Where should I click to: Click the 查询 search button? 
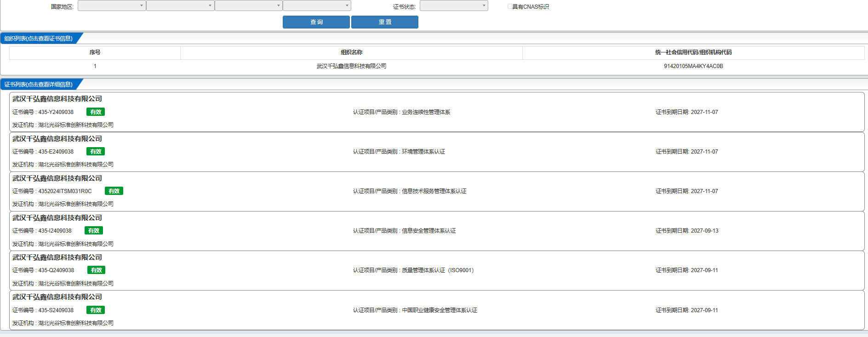tap(316, 22)
